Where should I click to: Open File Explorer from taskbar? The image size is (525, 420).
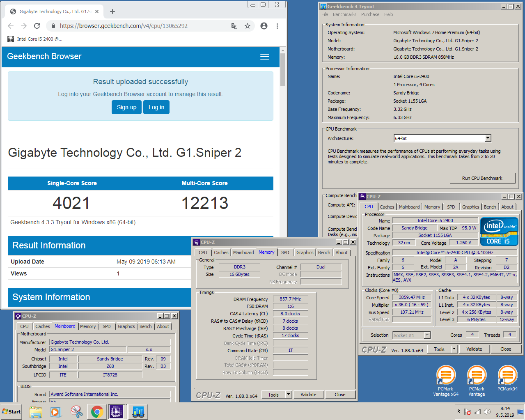pos(36,411)
